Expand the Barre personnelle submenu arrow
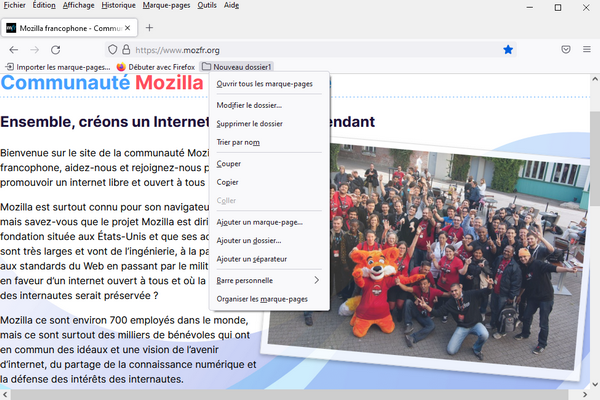Screen dimensions: 600x400 click(x=316, y=280)
